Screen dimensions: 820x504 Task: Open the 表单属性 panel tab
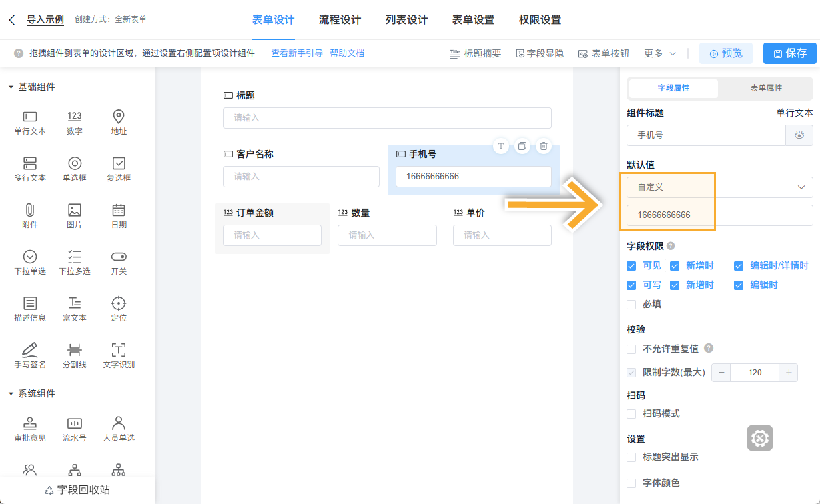(x=765, y=88)
